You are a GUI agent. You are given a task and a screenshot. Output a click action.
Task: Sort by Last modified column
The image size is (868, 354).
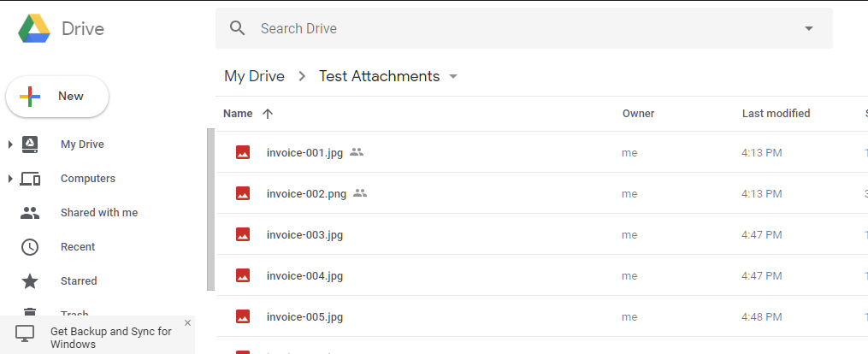click(x=776, y=114)
